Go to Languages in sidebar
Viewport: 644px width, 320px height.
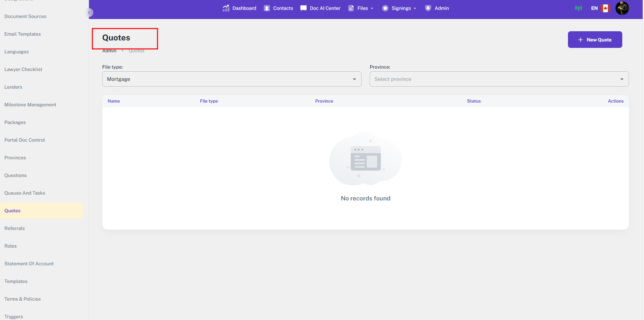coord(17,52)
